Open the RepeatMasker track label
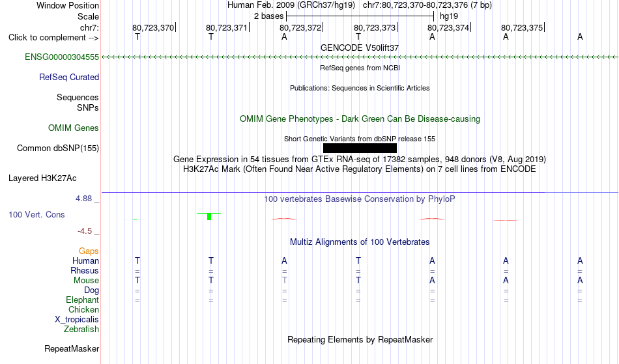Viewport: 619px width, 364px height. [72, 348]
